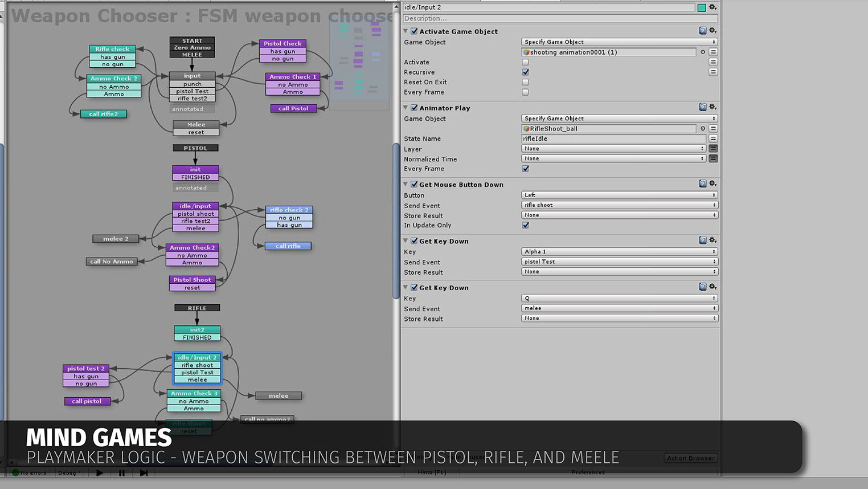Open settings gear for Animator Play action

coord(713,107)
